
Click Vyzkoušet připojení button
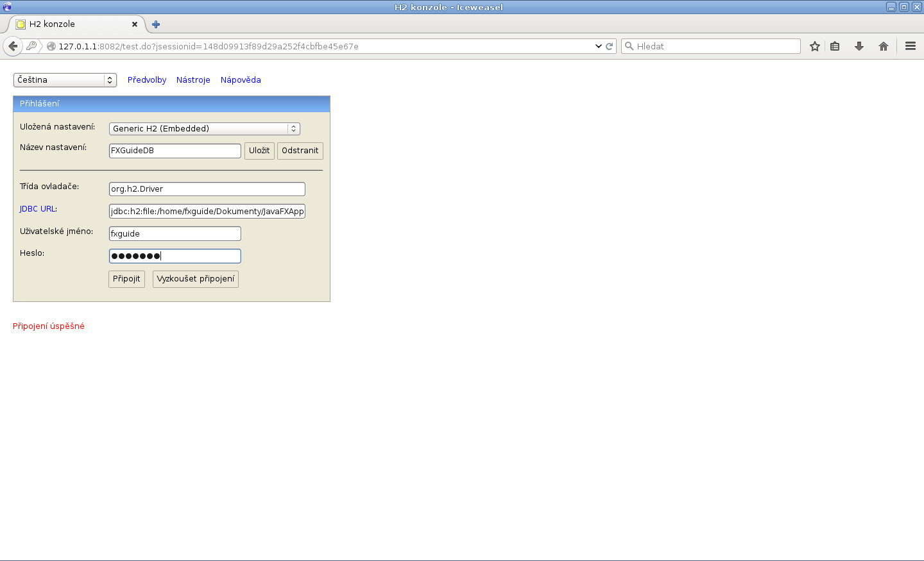[196, 279]
